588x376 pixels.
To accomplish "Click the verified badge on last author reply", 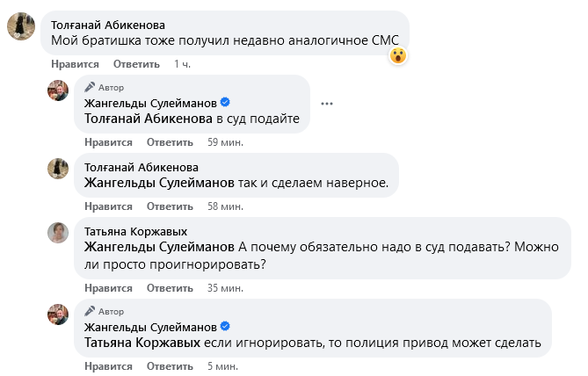I will 224,328.
